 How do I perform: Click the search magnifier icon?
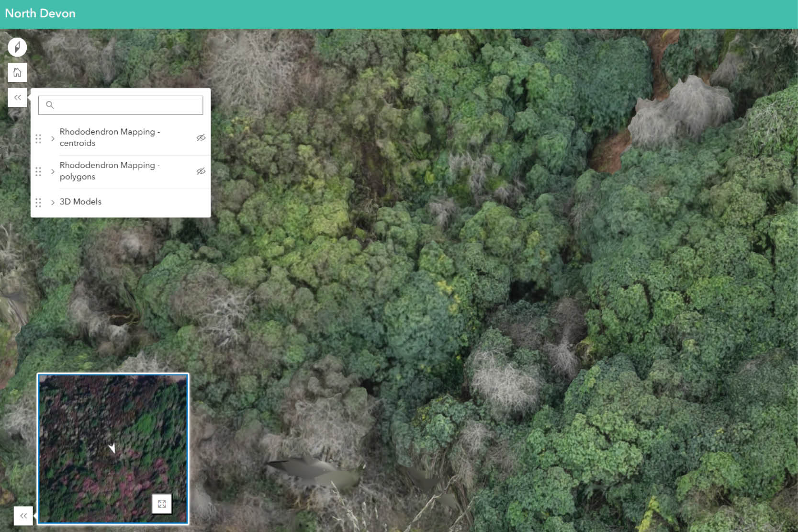49,105
